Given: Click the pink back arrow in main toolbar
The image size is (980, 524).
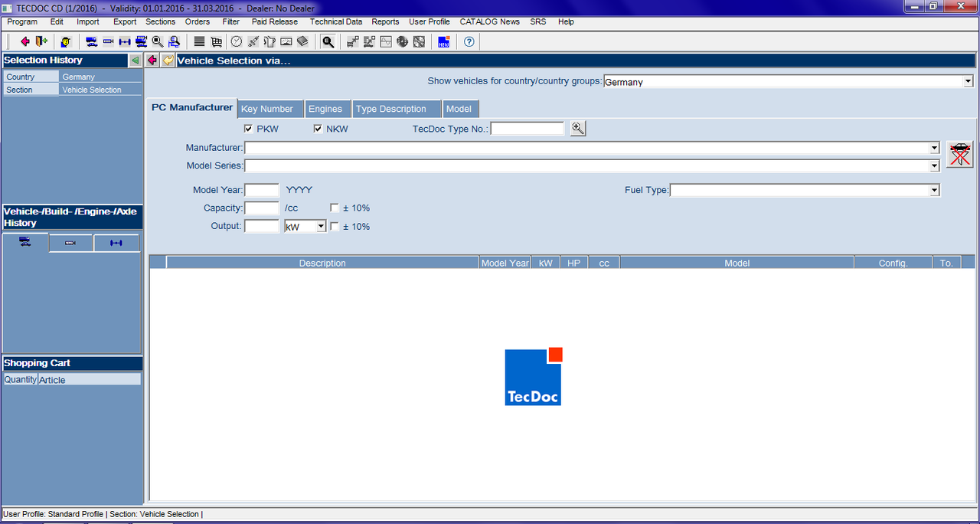Looking at the screenshot, I should tap(25, 41).
